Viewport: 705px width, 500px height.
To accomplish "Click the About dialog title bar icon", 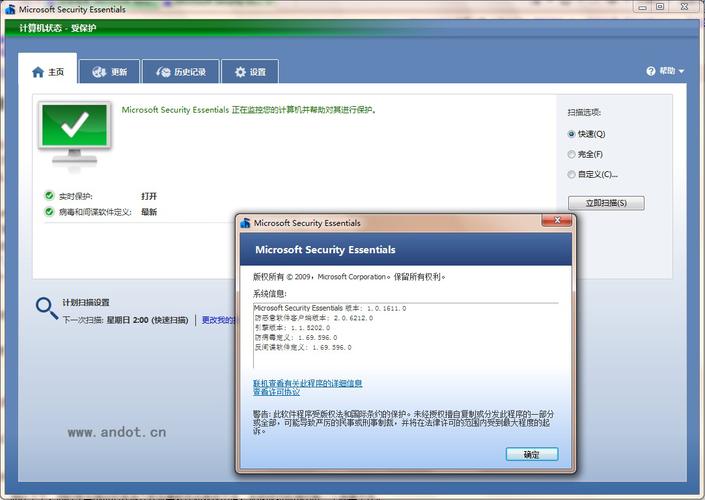I will 245,223.
